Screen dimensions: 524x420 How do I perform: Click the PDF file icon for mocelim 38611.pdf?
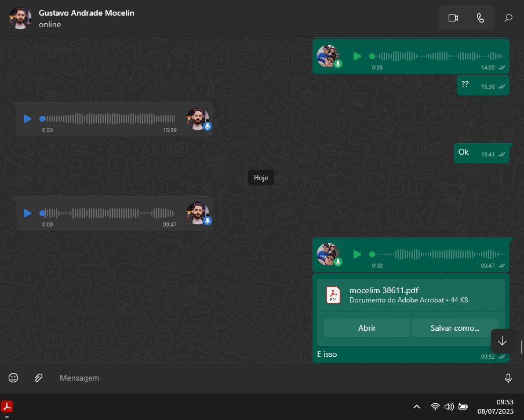(333, 295)
